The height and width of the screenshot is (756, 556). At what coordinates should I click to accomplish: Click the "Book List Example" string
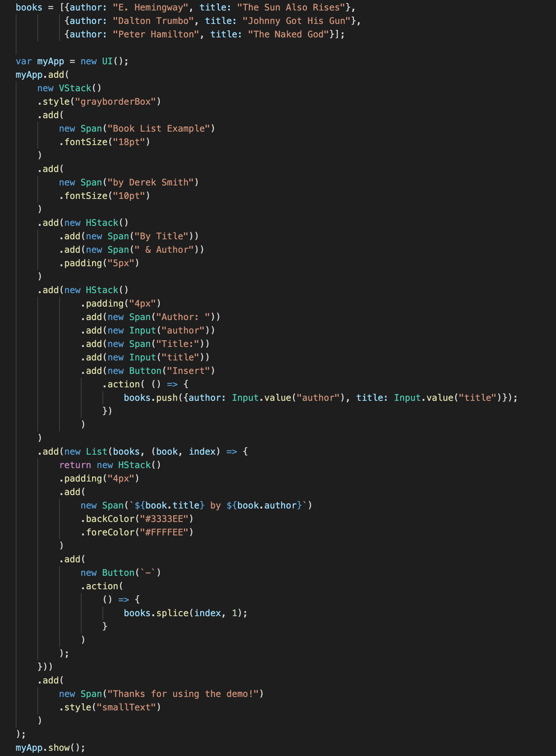159,129
